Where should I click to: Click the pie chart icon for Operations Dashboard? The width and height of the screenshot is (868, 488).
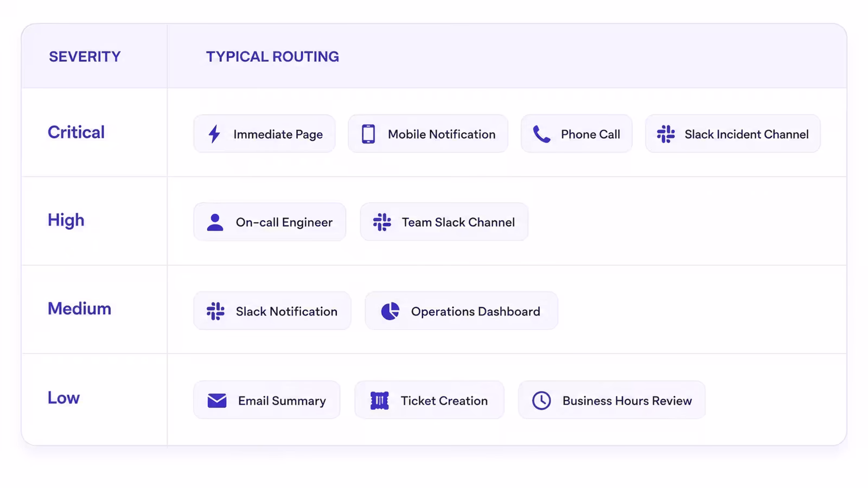[390, 311]
